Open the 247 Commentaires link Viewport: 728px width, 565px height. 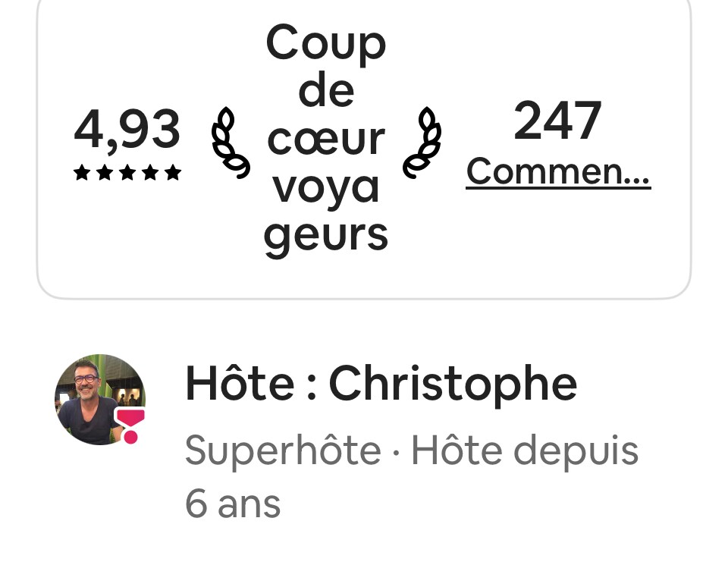(558, 171)
